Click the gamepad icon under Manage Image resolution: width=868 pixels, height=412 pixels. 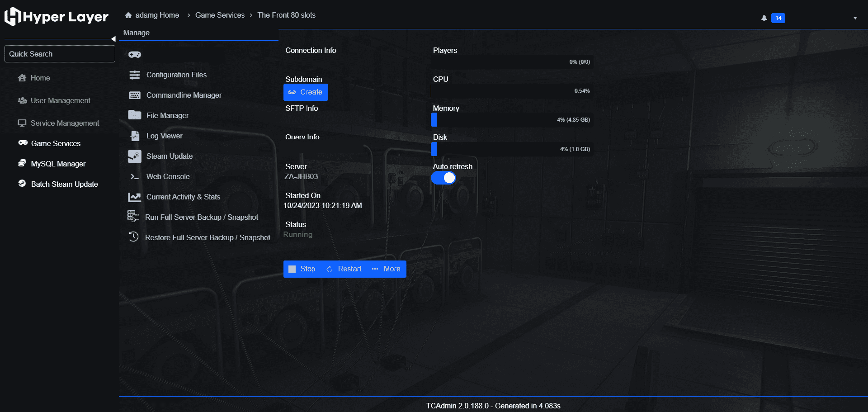[135, 55]
